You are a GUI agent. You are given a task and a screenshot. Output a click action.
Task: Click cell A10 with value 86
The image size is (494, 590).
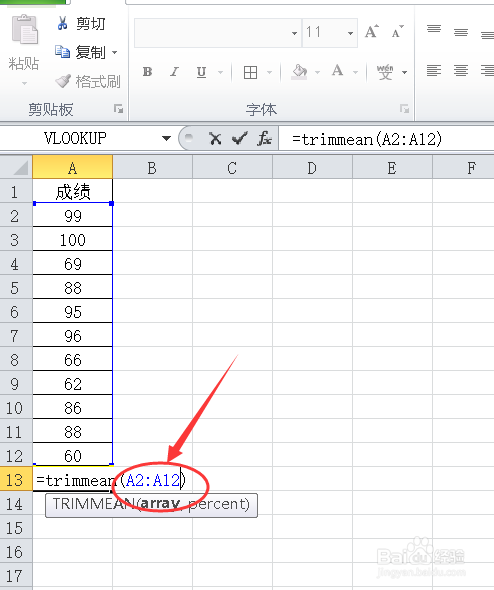pyautogui.click(x=73, y=408)
